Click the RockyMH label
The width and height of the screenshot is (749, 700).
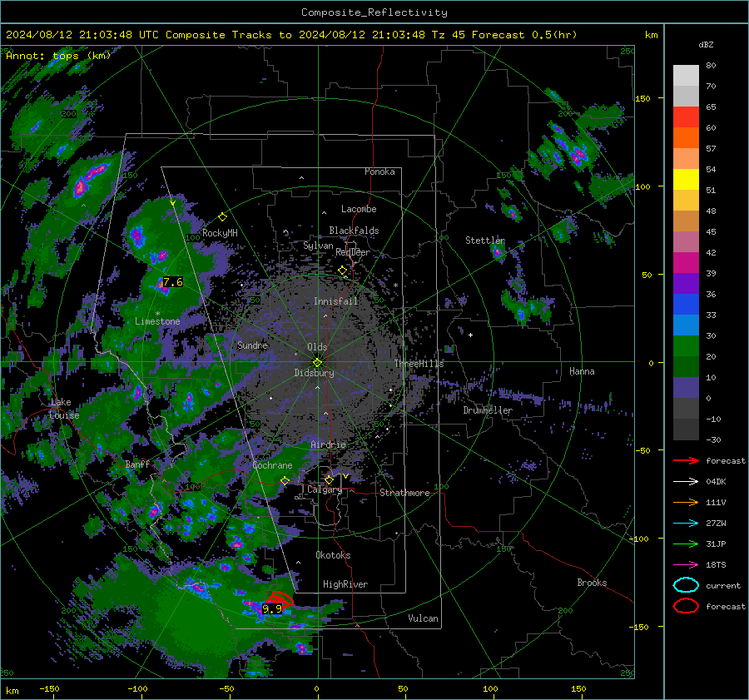220,233
